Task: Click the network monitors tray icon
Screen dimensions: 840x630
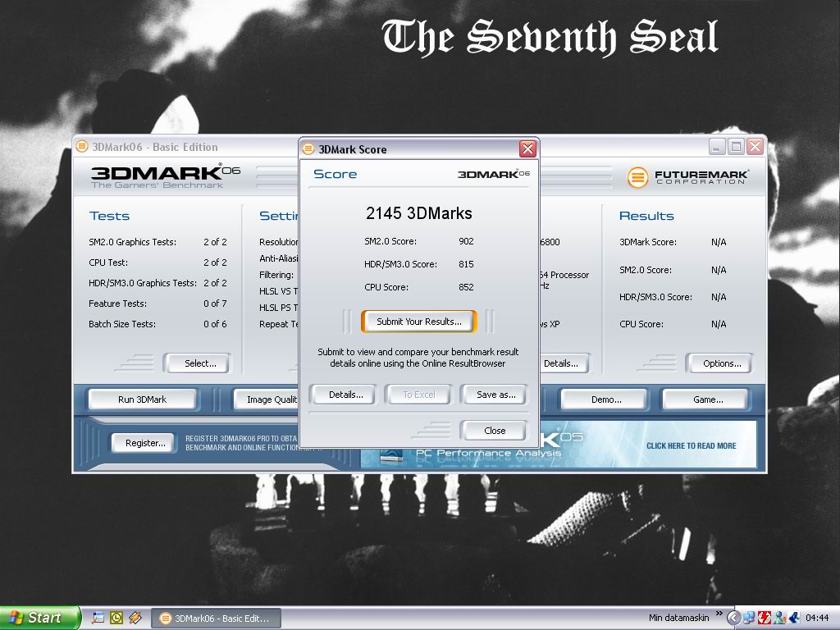Action: (749, 618)
